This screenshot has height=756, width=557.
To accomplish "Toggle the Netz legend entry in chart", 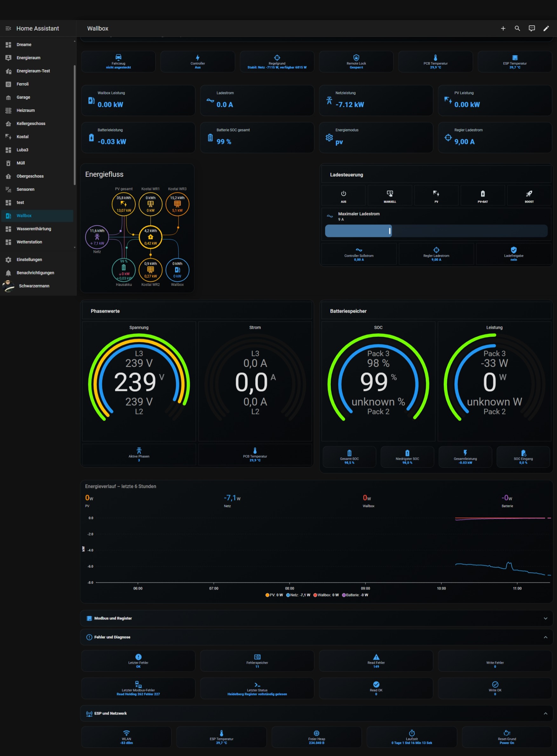I will pos(298,595).
